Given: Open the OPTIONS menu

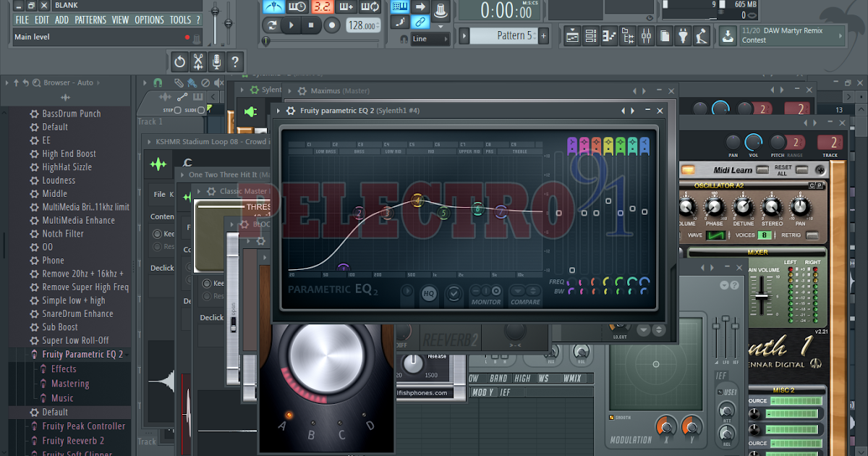Looking at the screenshot, I should pos(150,20).
